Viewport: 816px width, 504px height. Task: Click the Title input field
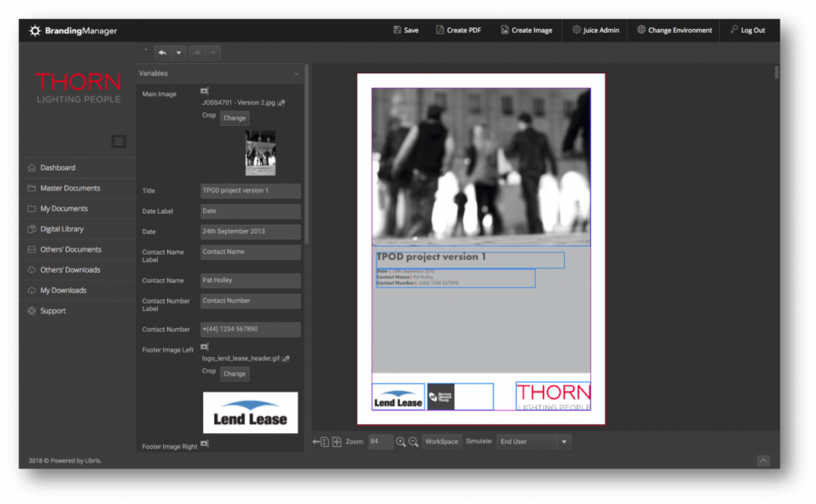(250, 190)
